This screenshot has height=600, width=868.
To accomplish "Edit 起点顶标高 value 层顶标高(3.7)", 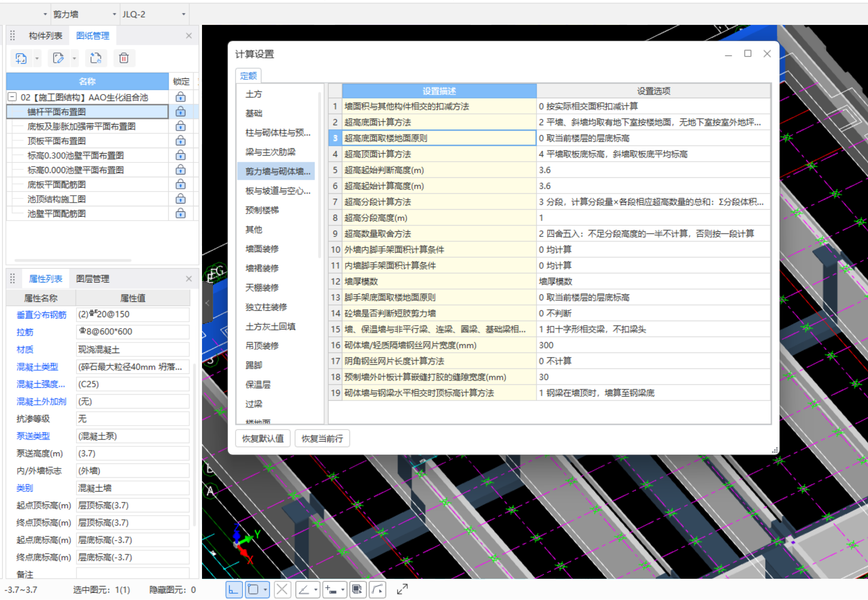I will coord(133,505).
